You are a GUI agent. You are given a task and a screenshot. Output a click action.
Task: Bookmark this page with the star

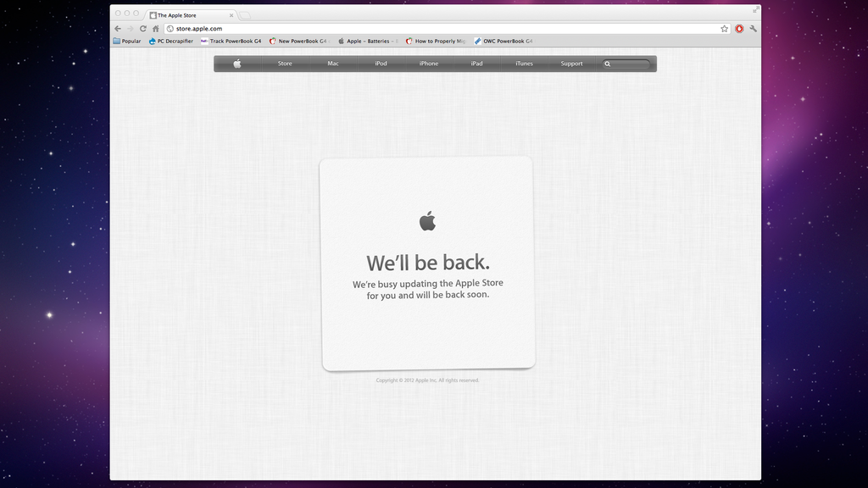[x=724, y=29]
